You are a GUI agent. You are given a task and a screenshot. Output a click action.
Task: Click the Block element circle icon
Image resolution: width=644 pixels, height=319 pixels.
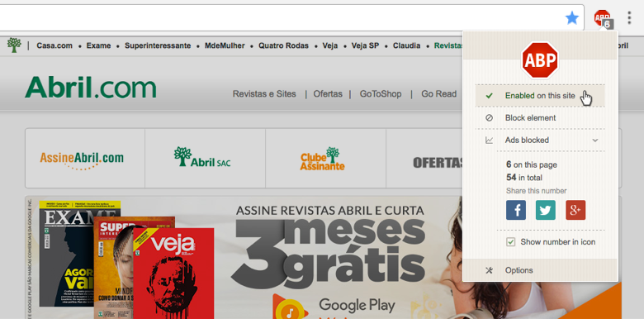point(489,118)
